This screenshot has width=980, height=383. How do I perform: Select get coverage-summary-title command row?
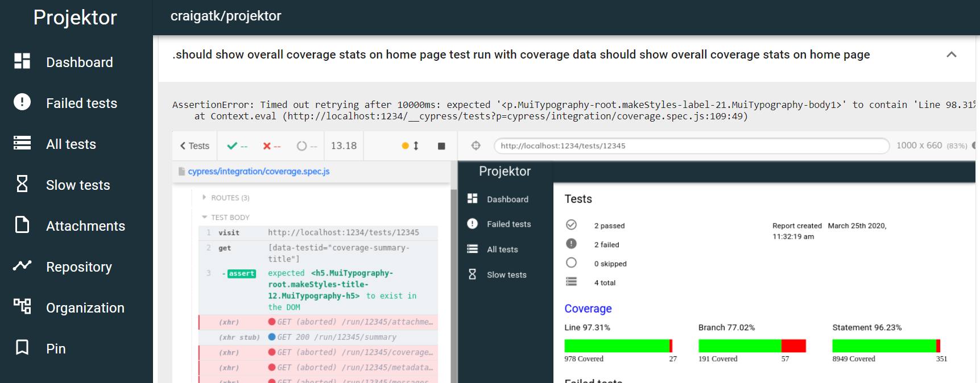[x=318, y=253]
